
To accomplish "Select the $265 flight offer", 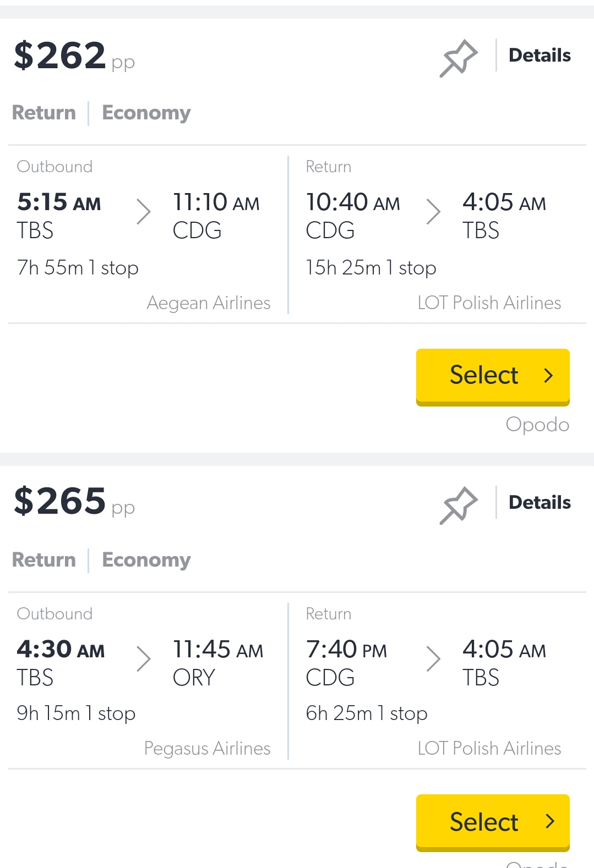I will coord(493,822).
